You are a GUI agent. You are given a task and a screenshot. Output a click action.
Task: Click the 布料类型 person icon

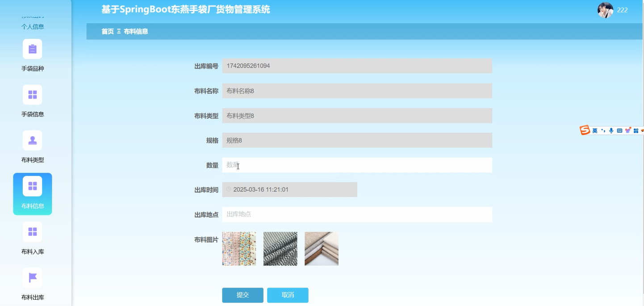click(32, 140)
